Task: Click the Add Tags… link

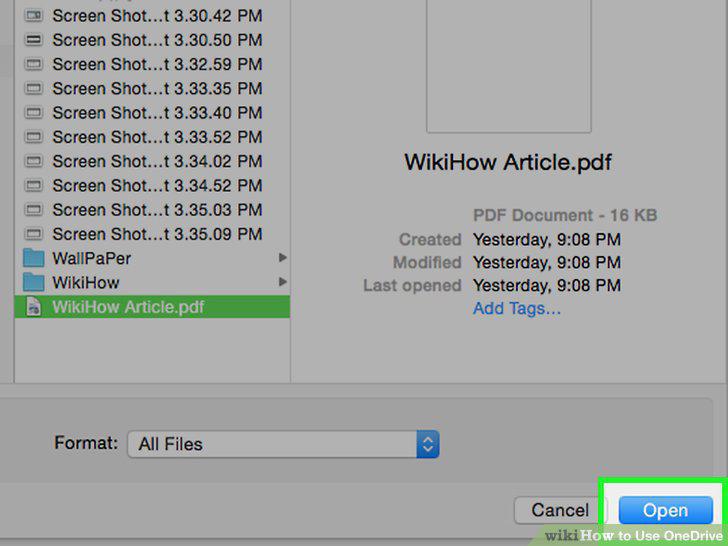Action: [x=517, y=308]
